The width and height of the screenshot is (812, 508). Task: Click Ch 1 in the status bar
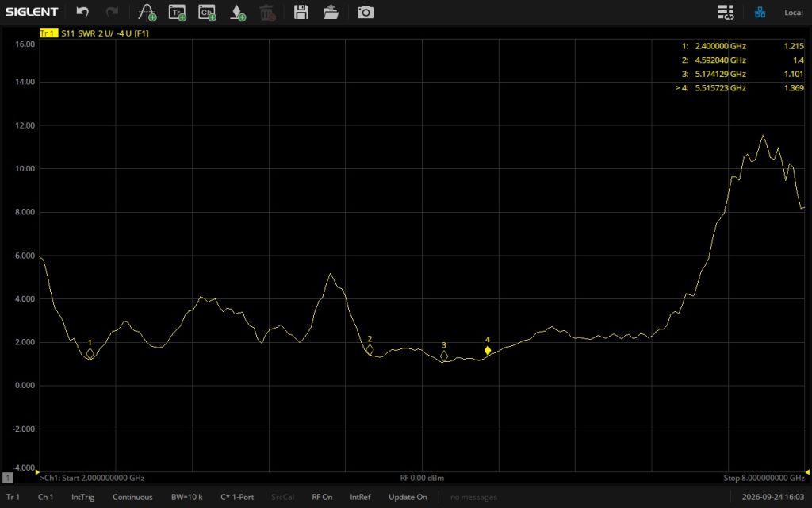click(x=45, y=497)
